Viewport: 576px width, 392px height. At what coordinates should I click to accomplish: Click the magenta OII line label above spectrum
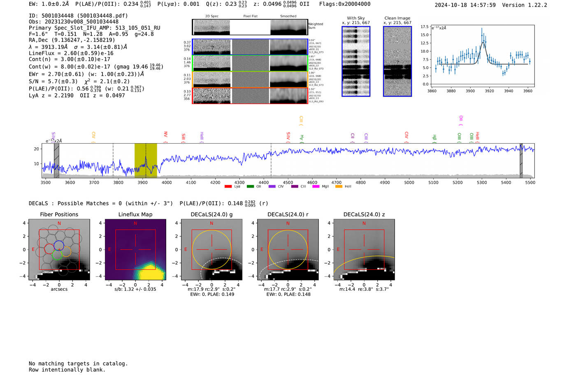(x=461, y=121)
